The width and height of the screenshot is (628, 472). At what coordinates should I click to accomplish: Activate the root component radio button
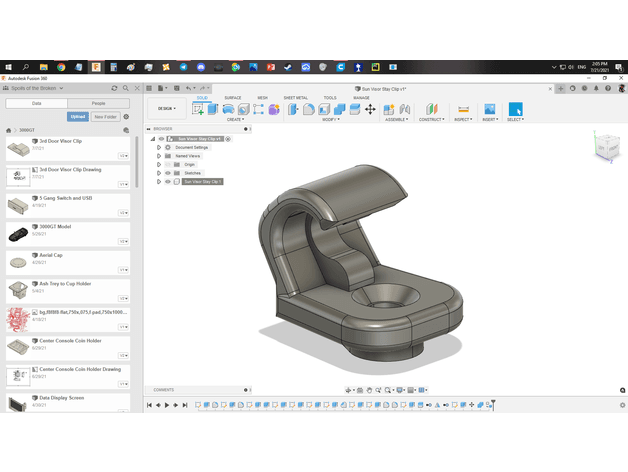point(228,139)
